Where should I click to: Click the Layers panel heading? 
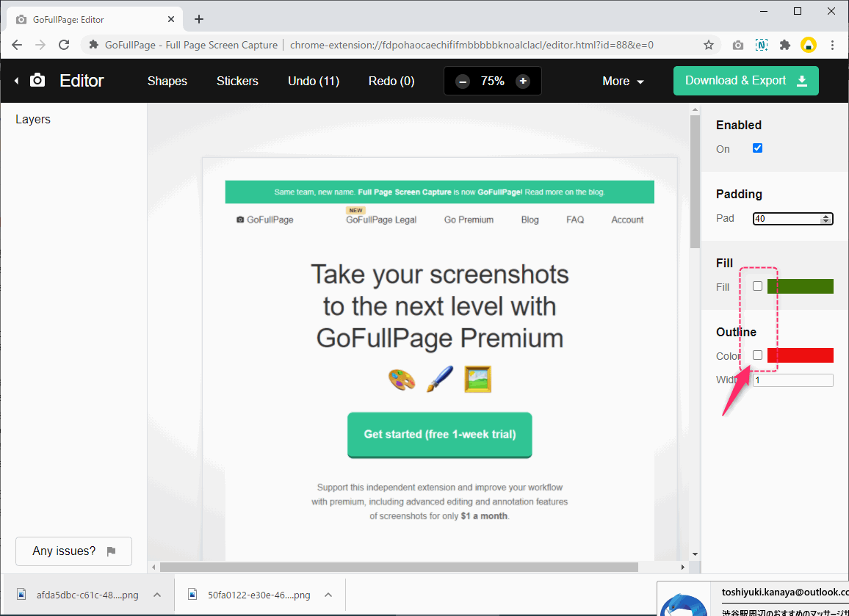[x=33, y=119]
